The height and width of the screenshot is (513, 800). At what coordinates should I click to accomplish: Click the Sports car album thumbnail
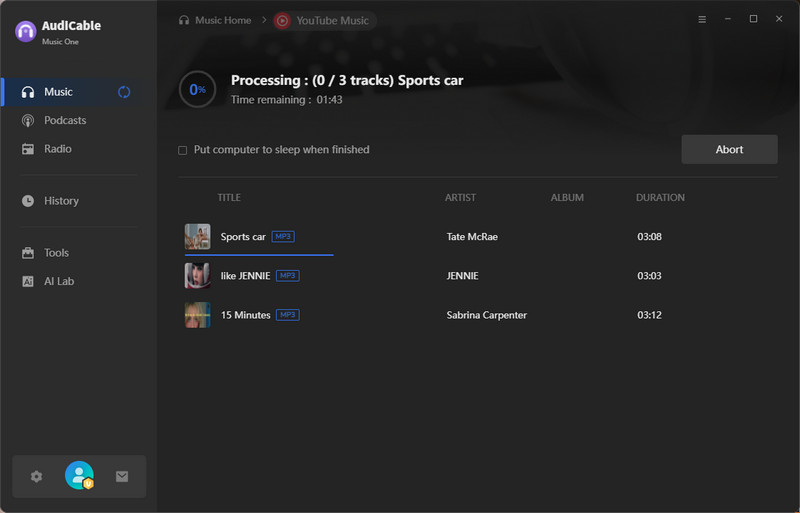[197, 236]
